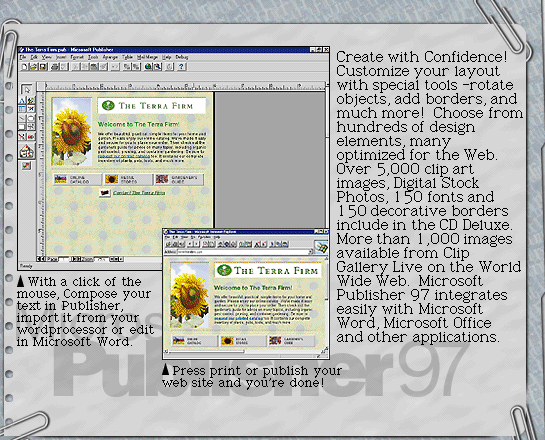Click the Online Catalog button in Internet Explorer
The image size is (545, 440).
pyautogui.click(x=195, y=341)
